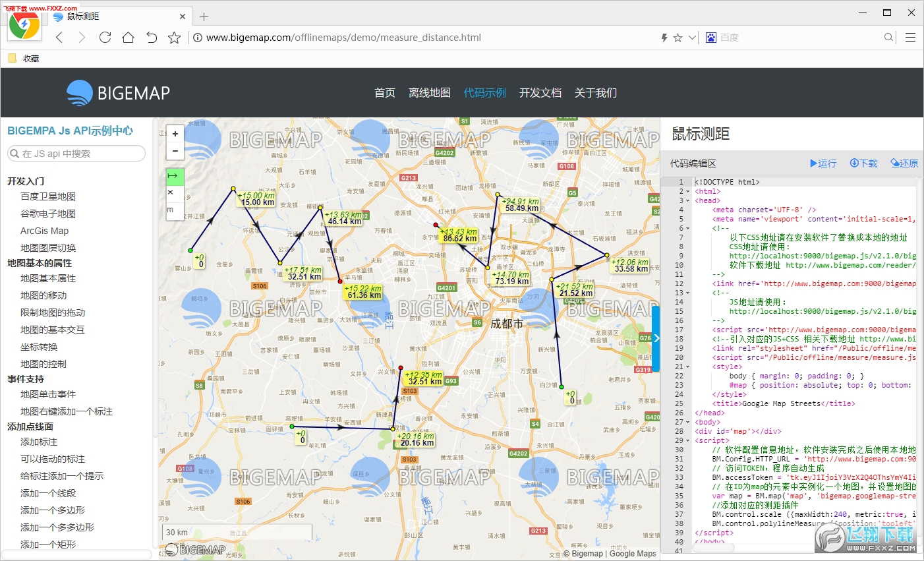This screenshot has height=561, width=924.
Task: Click the blue panel collapse arrow handle
Action: 656,339
